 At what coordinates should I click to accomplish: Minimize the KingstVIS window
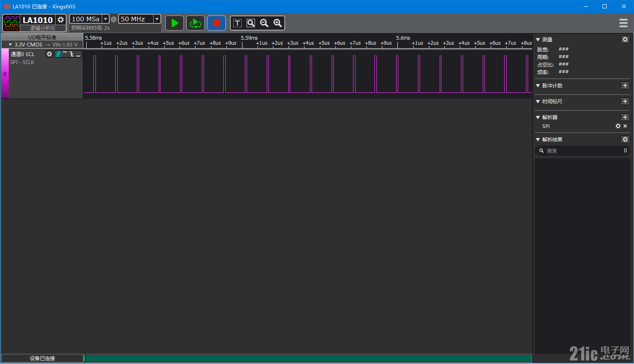586,6
